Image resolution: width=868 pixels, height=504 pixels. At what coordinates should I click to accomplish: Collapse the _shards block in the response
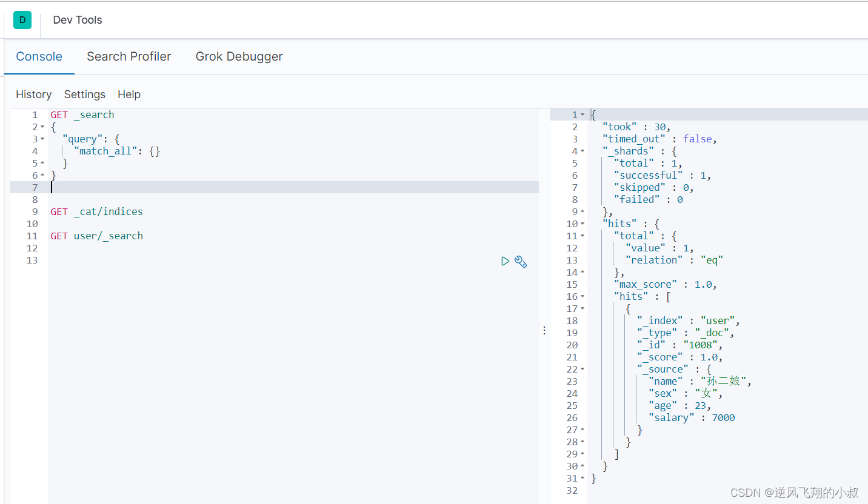click(583, 151)
